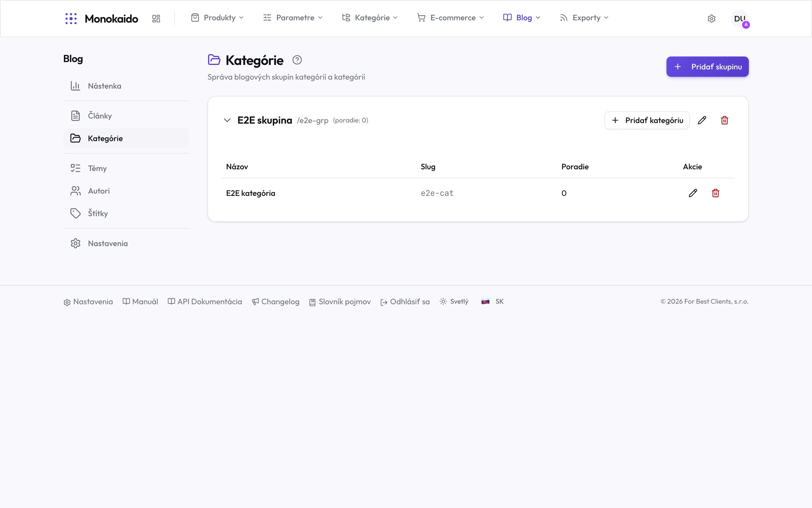The width and height of the screenshot is (812, 508).
Task: Click the Pridať kategóriu button
Action: pos(647,120)
